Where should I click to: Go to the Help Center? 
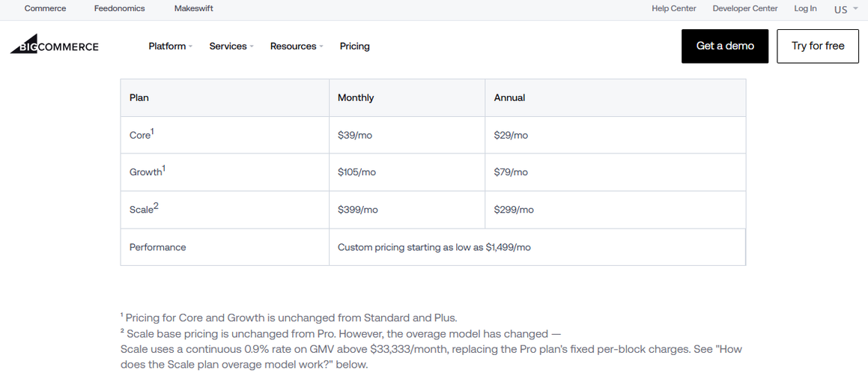click(674, 8)
